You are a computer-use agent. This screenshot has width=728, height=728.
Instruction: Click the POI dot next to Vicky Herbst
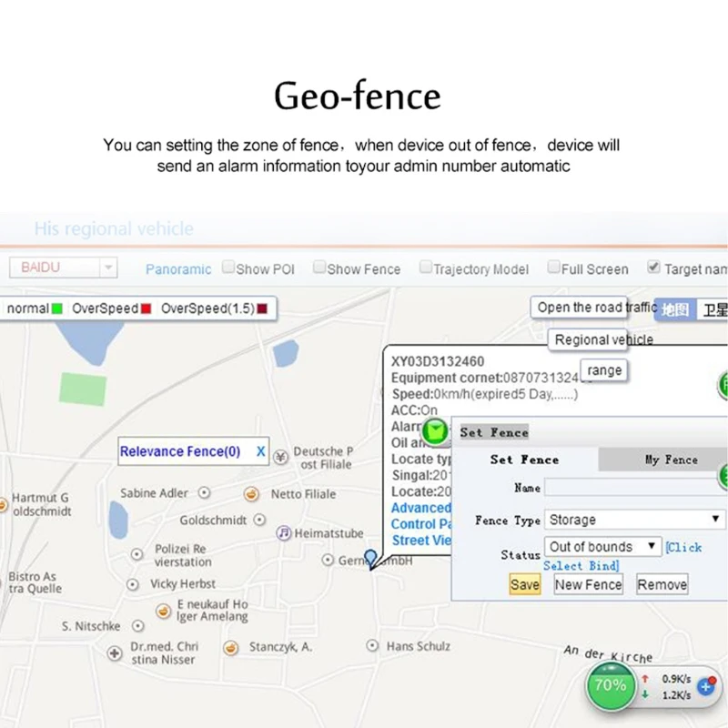pos(133,584)
